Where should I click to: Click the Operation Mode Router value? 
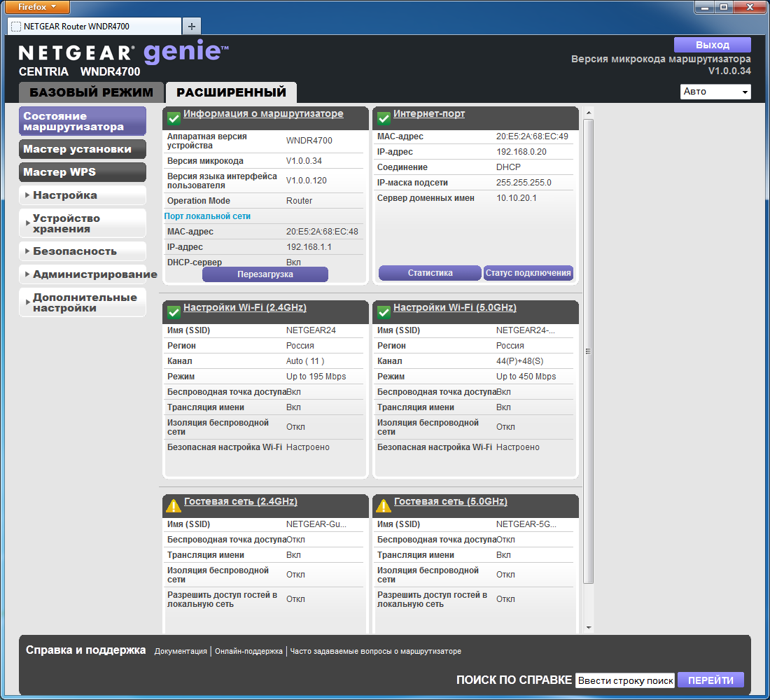click(x=299, y=200)
